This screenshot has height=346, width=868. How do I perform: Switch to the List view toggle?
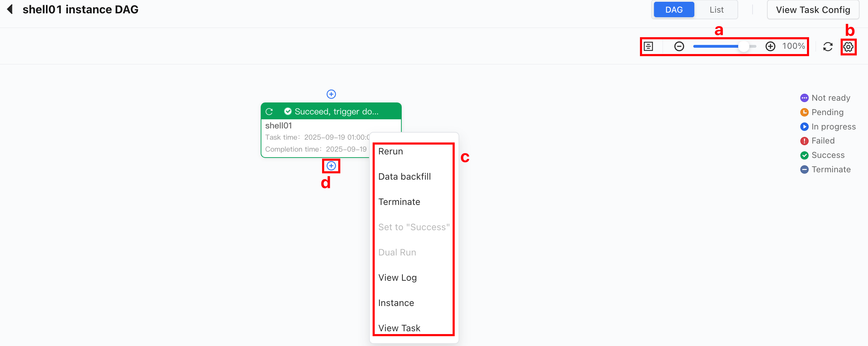[x=716, y=9]
